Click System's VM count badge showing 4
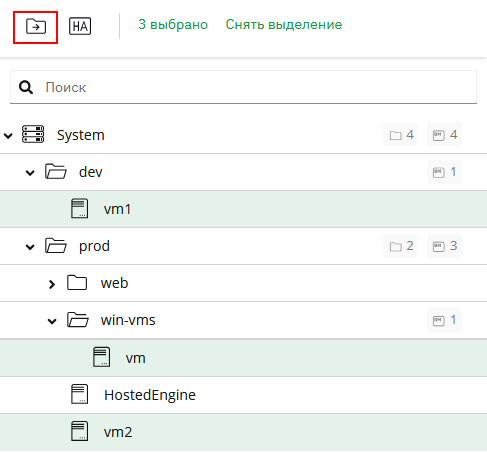This screenshot has width=487, height=455. (x=444, y=135)
